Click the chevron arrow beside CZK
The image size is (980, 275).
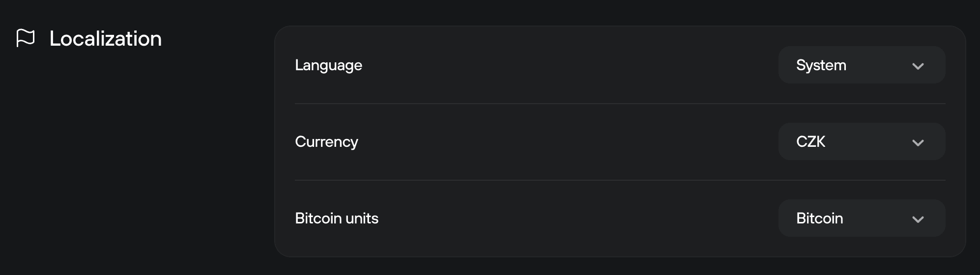coord(918,143)
